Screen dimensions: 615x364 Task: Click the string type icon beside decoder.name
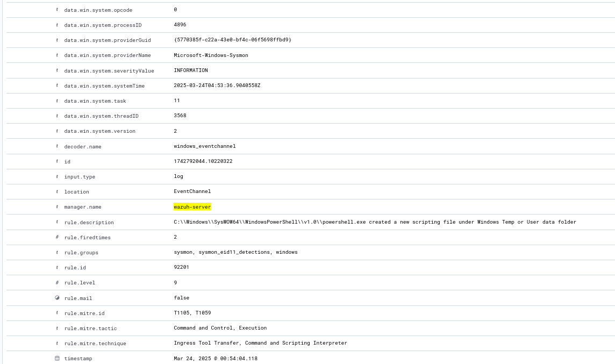[58, 146]
